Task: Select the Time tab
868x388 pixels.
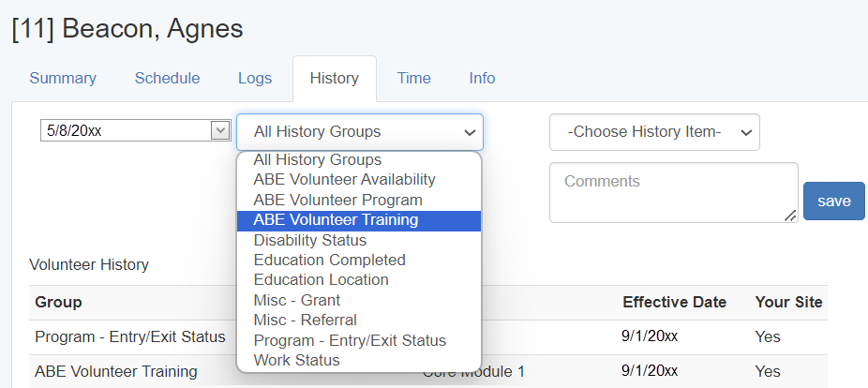Action: (x=413, y=79)
